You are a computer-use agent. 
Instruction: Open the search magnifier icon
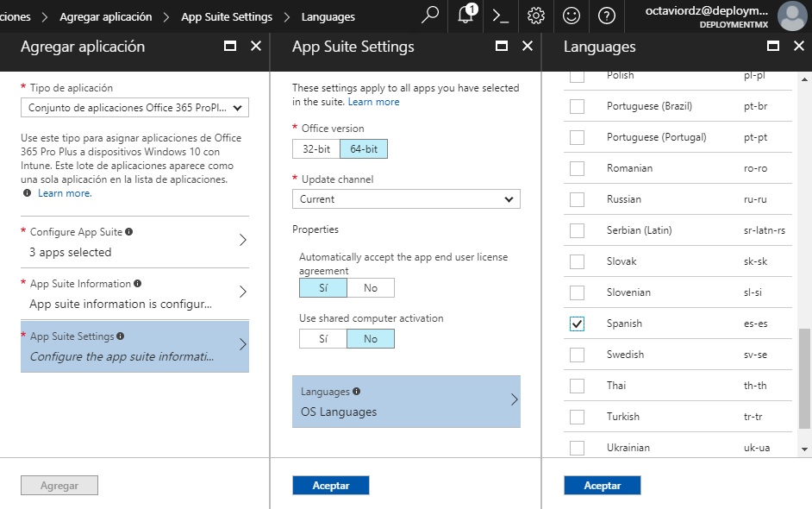click(x=430, y=16)
